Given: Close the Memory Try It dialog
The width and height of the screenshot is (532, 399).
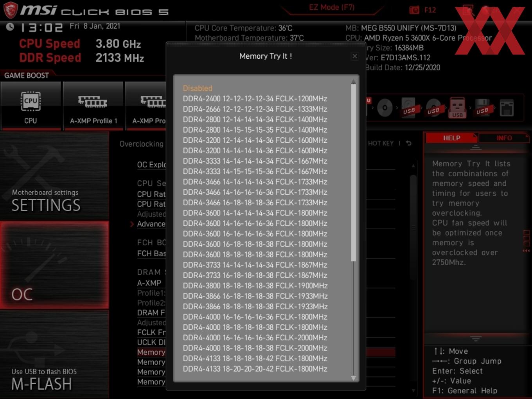Looking at the screenshot, I should [x=354, y=56].
